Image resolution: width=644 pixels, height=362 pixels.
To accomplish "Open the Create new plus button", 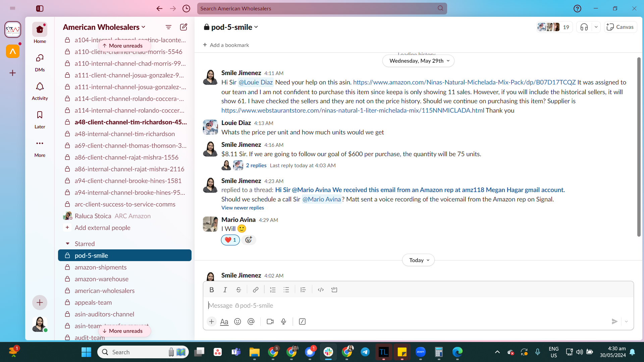I will (40, 303).
